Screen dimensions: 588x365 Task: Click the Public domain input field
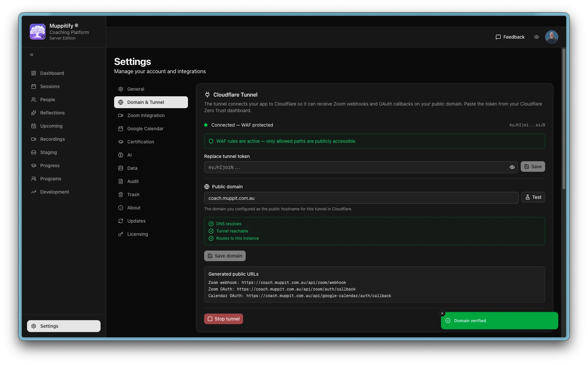[x=361, y=198]
